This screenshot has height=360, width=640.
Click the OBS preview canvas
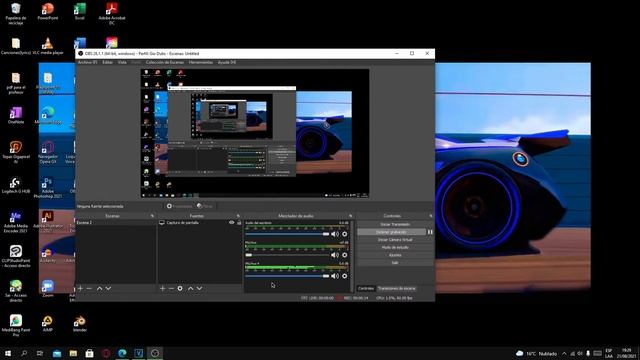click(x=255, y=133)
